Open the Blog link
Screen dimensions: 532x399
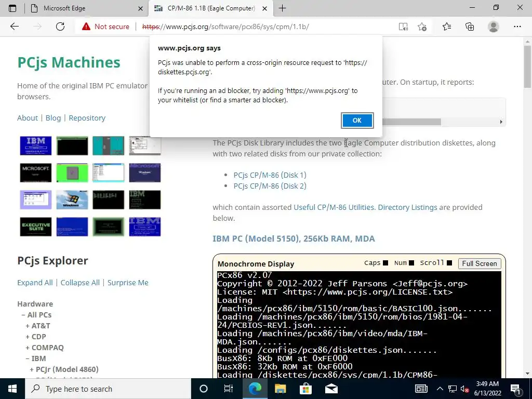[x=54, y=118]
